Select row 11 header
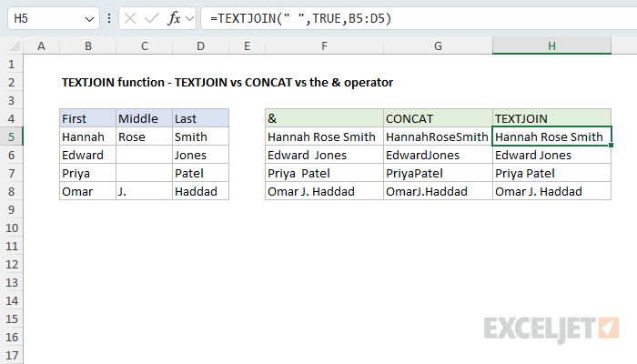Viewport: 637px width, 364px height. point(11,247)
